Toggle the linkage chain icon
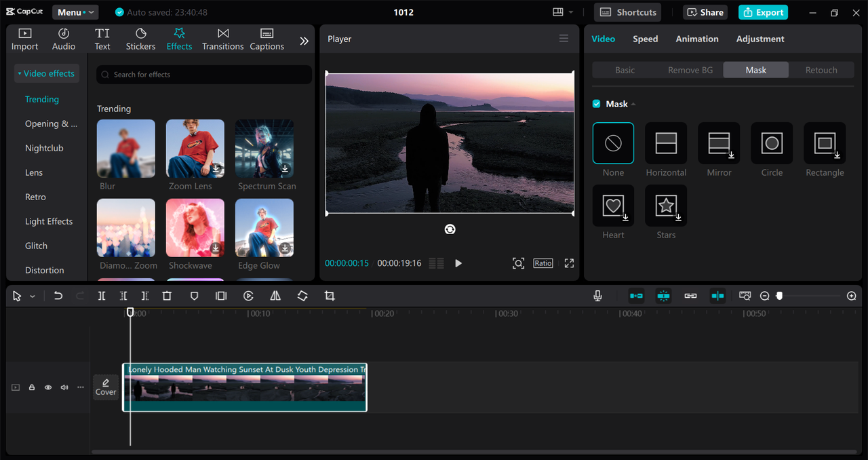This screenshot has width=868, height=460. point(690,296)
